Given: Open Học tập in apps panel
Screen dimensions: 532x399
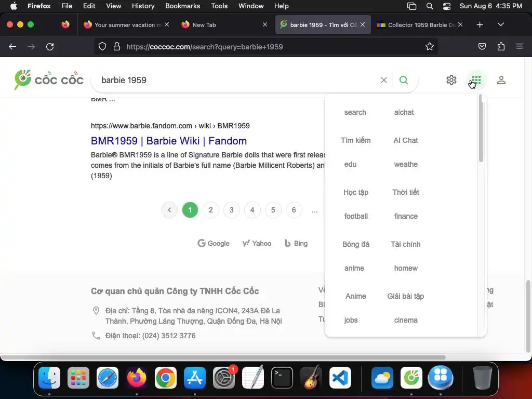Looking at the screenshot, I should click(355, 192).
